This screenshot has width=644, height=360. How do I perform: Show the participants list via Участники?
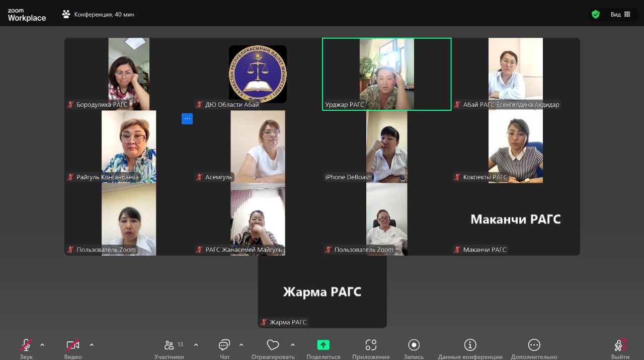(x=169, y=345)
